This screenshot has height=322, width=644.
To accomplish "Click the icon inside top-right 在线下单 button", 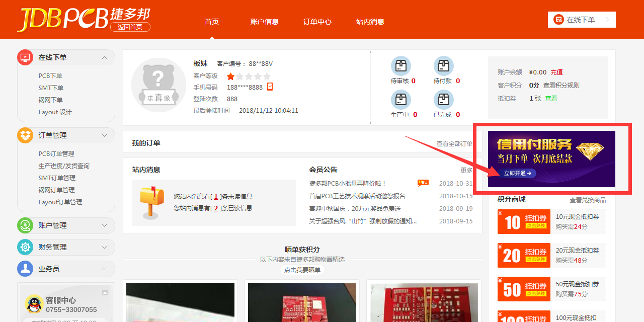I will tap(558, 20).
